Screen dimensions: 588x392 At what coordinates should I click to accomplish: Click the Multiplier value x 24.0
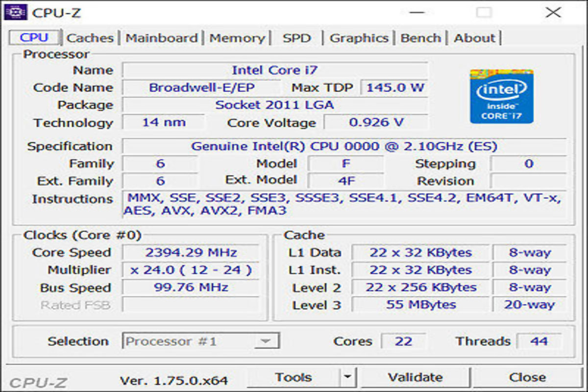click(191, 270)
